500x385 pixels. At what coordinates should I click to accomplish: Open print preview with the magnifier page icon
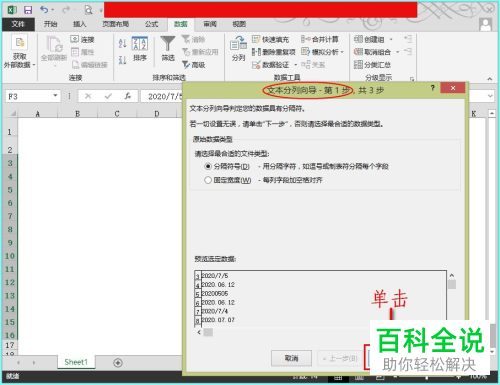click(x=88, y=10)
